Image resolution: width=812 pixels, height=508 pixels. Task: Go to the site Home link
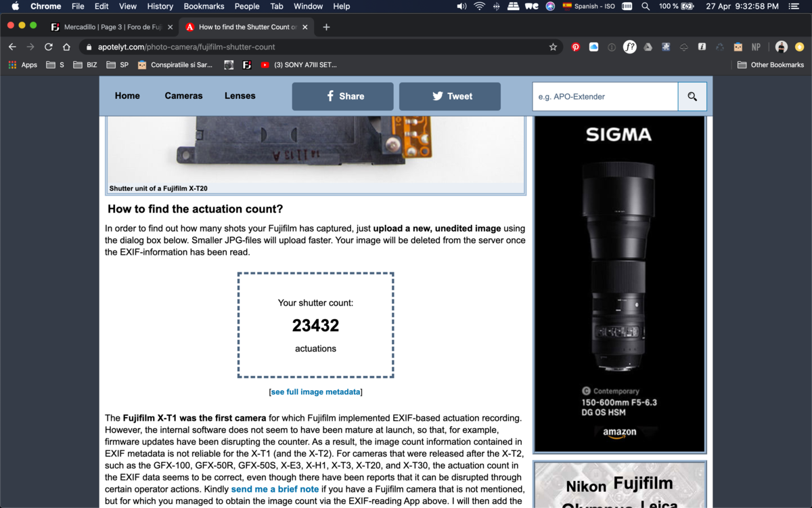point(127,96)
